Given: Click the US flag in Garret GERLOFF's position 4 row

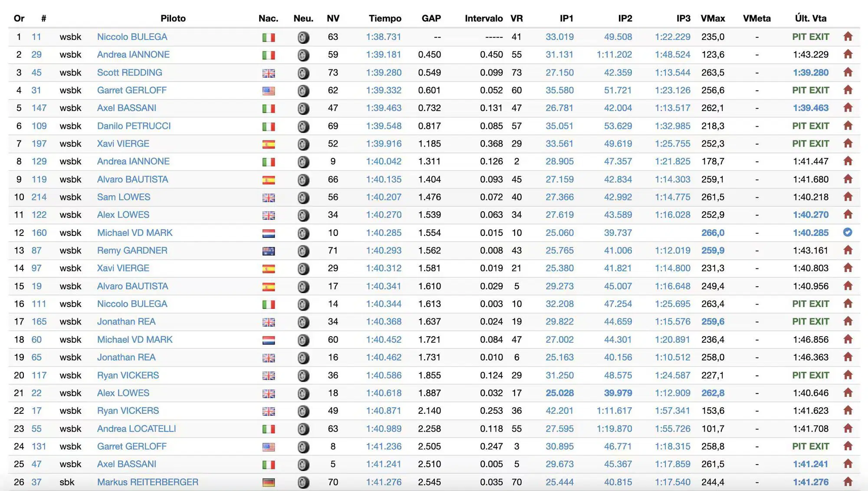Looking at the screenshot, I should 269,91.
